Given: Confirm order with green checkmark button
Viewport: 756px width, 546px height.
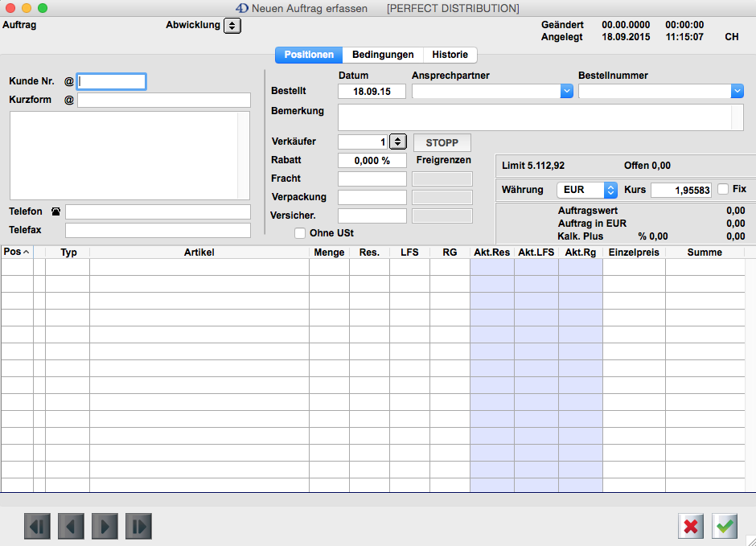Looking at the screenshot, I should pos(725,527).
